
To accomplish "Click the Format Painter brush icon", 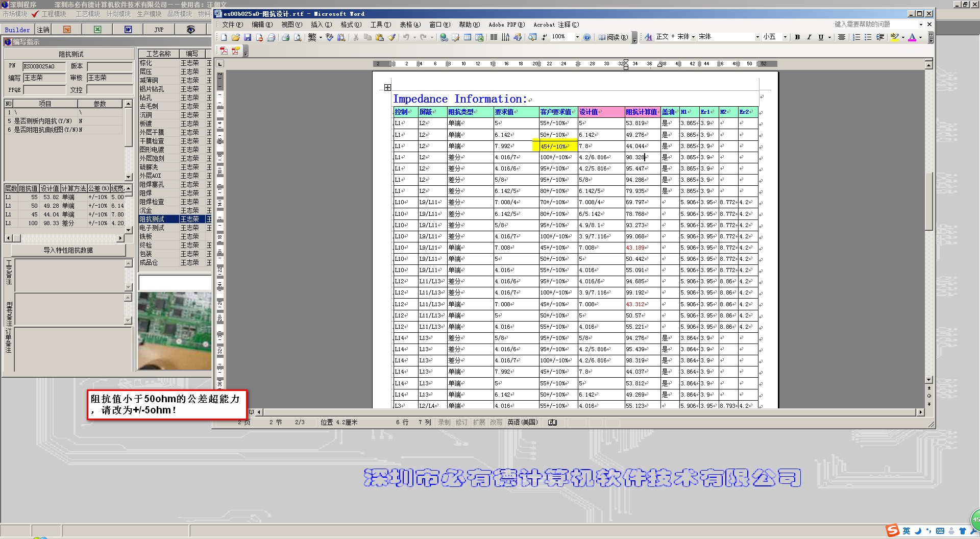I will coord(391,37).
